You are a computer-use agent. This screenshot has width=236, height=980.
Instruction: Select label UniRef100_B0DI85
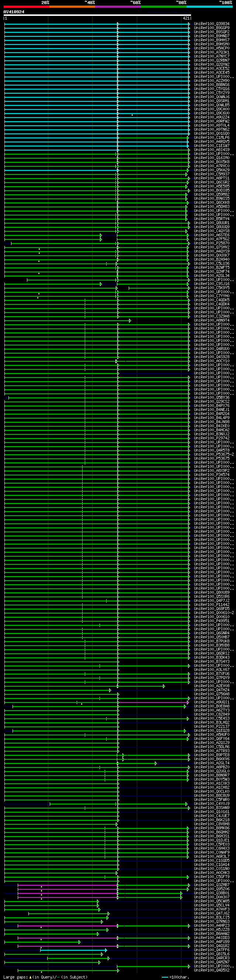coord(212,190)
